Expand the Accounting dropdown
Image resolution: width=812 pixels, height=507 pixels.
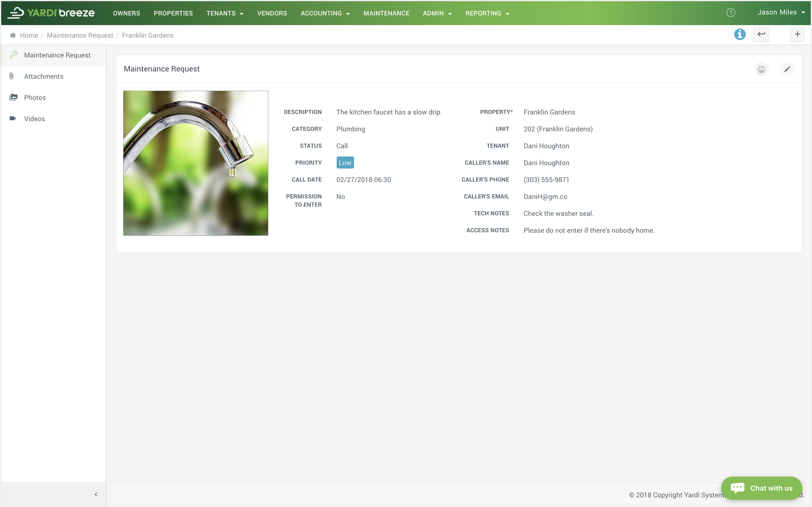325,13
